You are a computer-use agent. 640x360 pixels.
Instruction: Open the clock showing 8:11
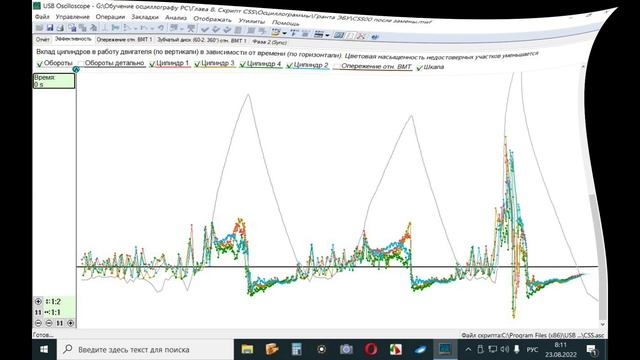point(560,350)
